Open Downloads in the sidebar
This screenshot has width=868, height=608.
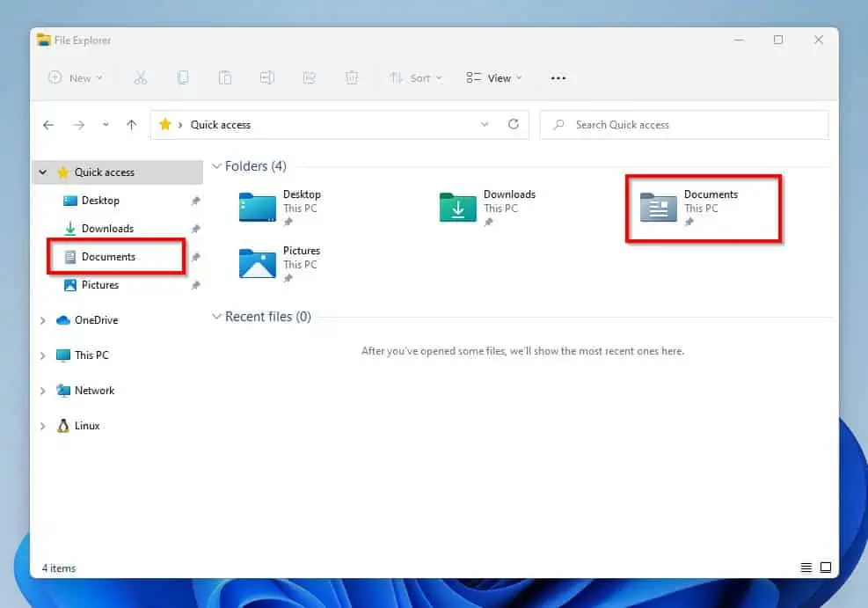click(107, 229)
